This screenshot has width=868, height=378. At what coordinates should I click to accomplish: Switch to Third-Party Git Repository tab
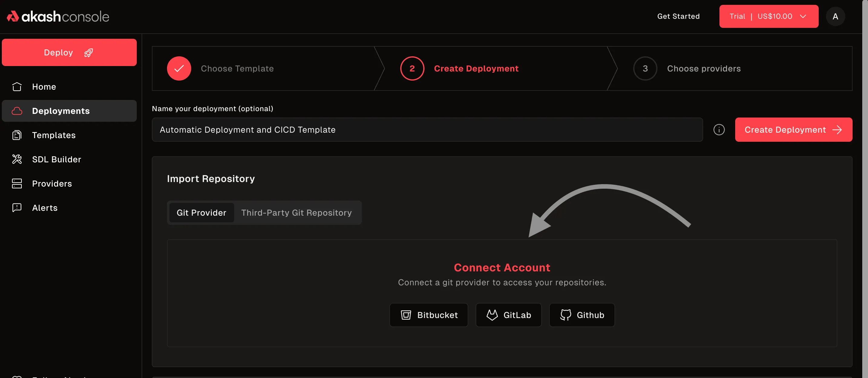(296, 213)
